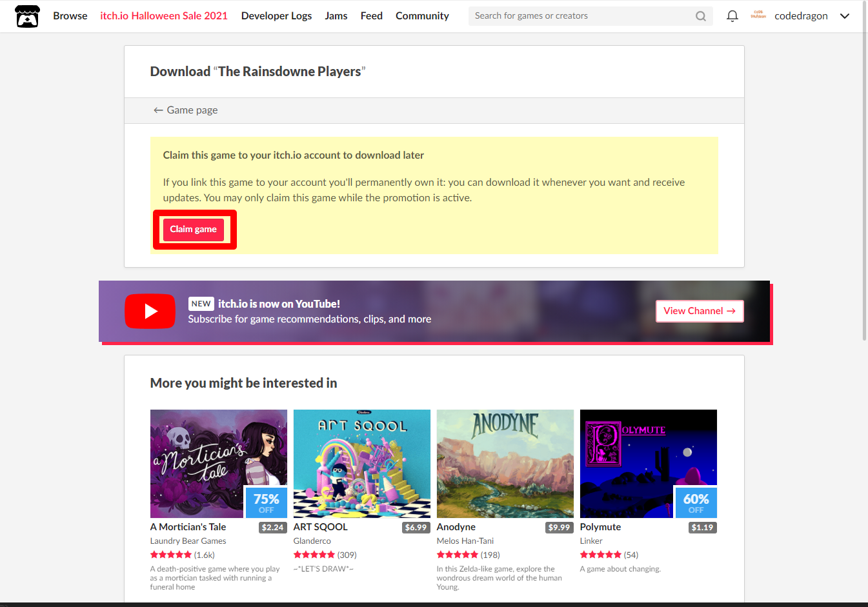Click the ART SQOOL title link

pyautogui.click(x=321, y=527)
